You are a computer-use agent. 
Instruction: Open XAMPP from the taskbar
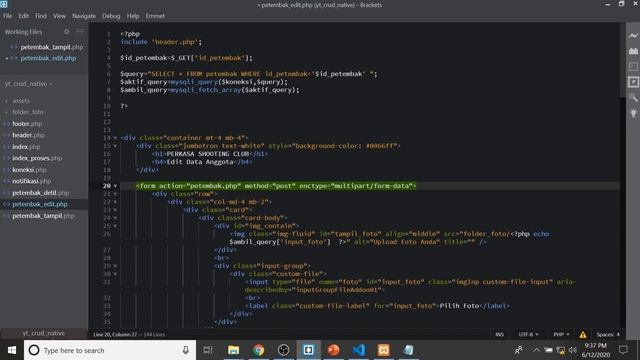click(x=384, y=350)
